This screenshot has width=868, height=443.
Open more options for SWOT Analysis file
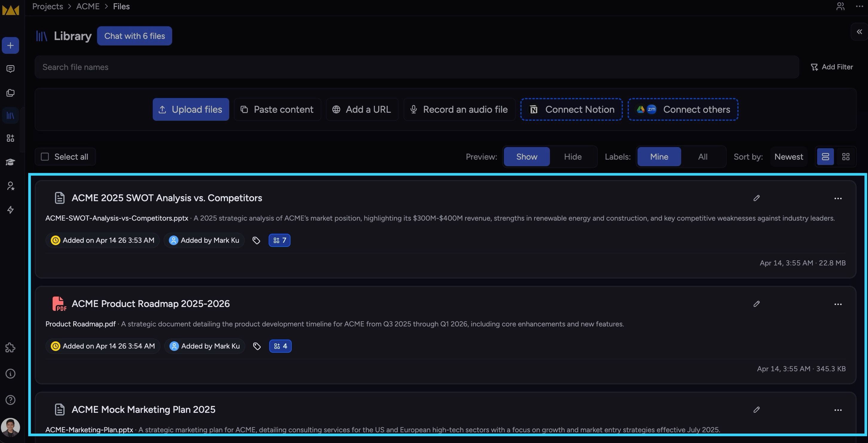pos(838,198)
